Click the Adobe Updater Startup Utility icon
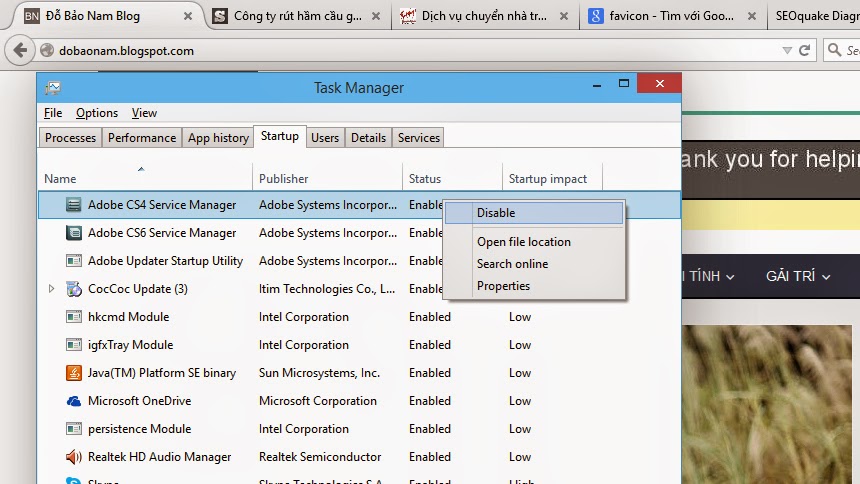The image size is (860, 484). coord(73,261)
